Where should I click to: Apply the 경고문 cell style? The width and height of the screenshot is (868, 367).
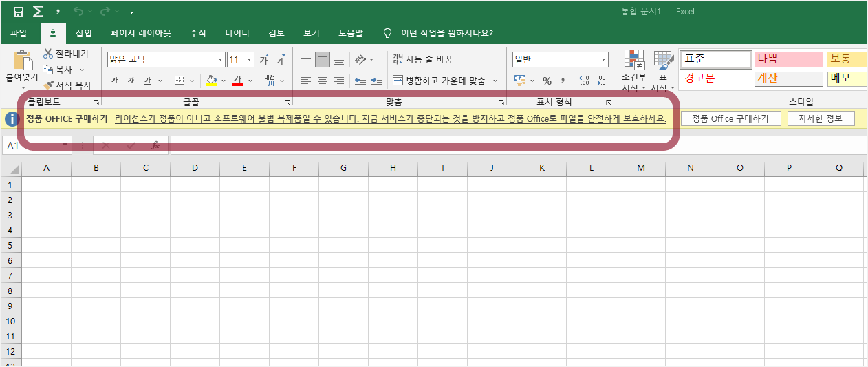tap(716, 78)
